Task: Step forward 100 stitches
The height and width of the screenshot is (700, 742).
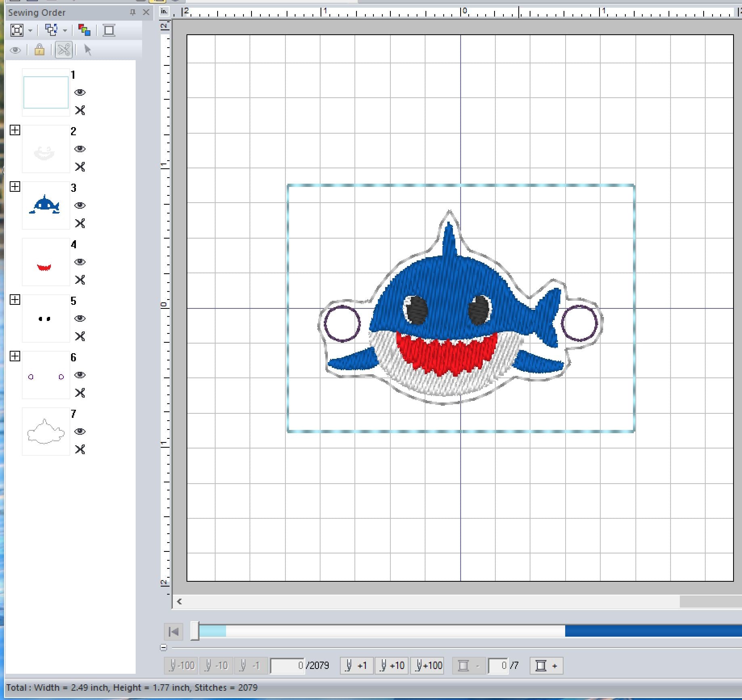Action: 427,666
